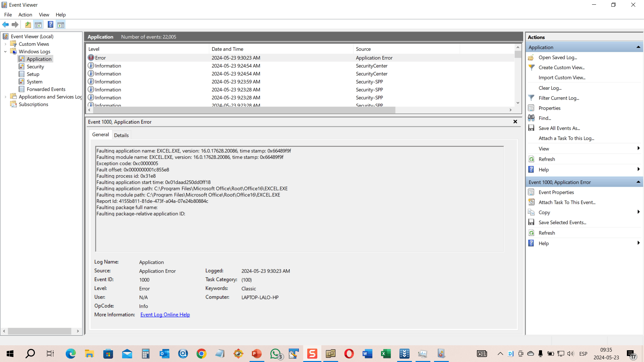Expand the Custom Views tree node
Screen dimensions: 644x362
[x=5, y=44]
